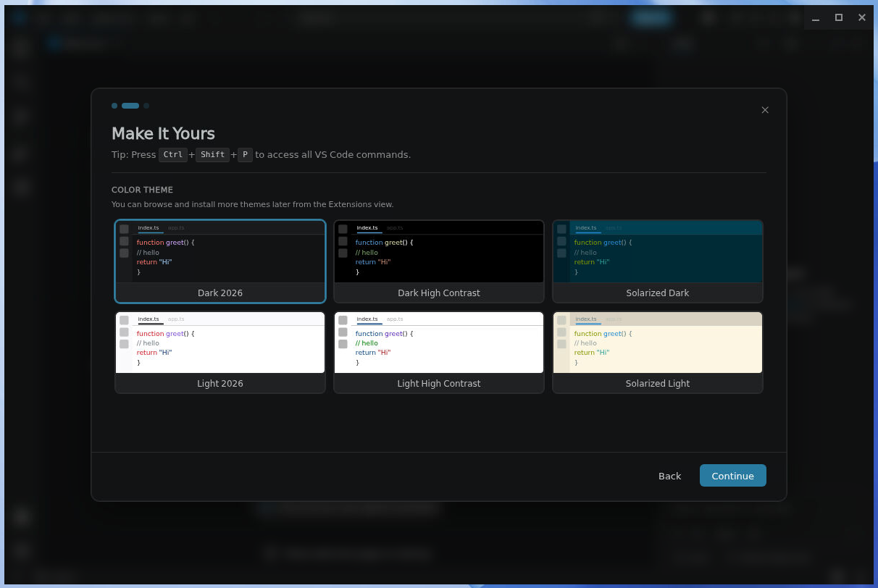Image resolution: width=878 pixels, height=588 pixels.
Task: Close the Make It Yours dialog
Action: click(765, 110)
